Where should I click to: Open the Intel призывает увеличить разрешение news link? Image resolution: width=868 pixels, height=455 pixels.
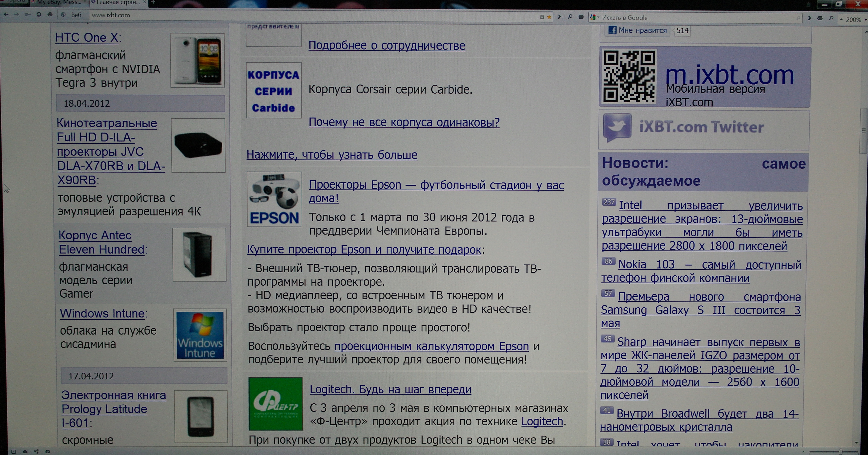[x=702, y=226]
